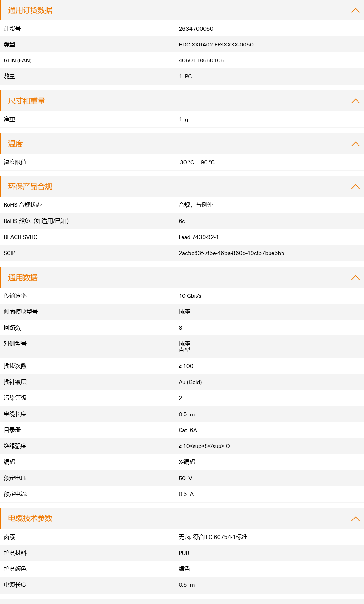Select GTIN value 4050118650105
Screen dimensions: 364x604
[x=201, y=60]
